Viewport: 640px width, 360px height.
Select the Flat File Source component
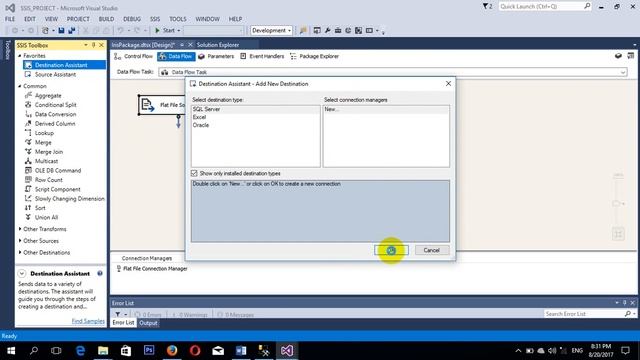pos(162,105)
